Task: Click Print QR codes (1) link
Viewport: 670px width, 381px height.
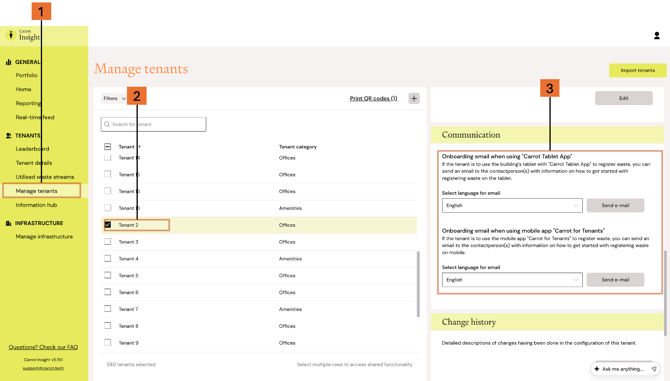Action: tap(373, 99)
